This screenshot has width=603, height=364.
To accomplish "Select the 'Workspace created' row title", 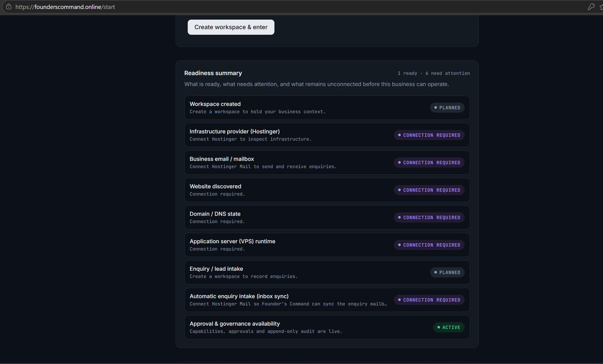I will click(x=215, y=104).
